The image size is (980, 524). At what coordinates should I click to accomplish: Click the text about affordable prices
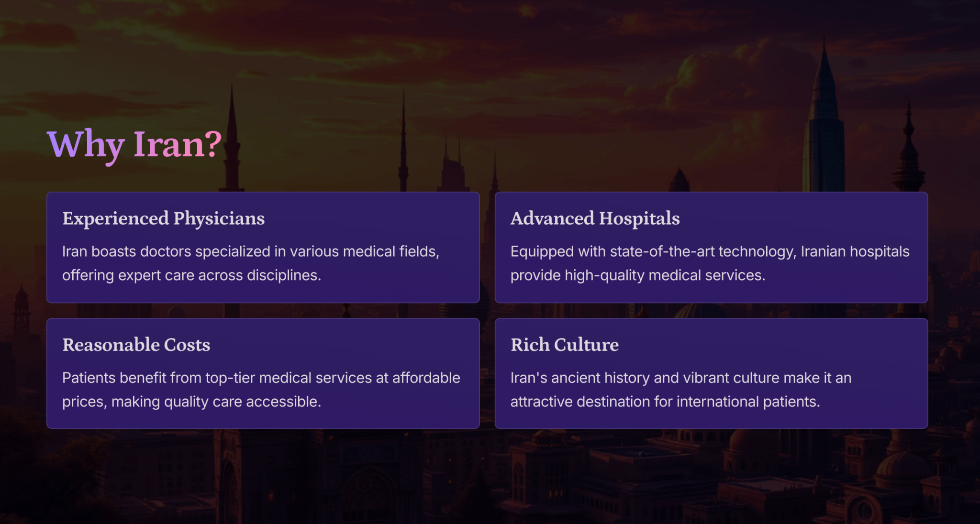click(x=261, y=390)
